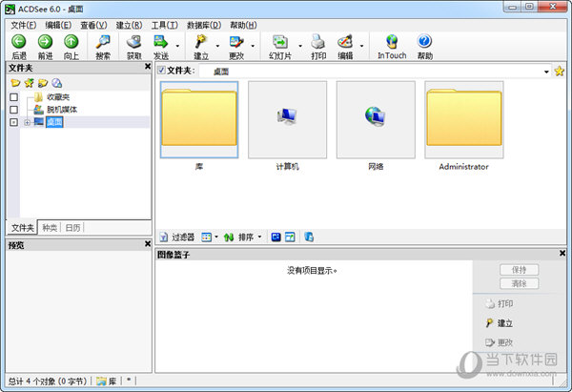Open the 幻灯片 dropdown arrow

pyautogui.click(x=300, y=46)
